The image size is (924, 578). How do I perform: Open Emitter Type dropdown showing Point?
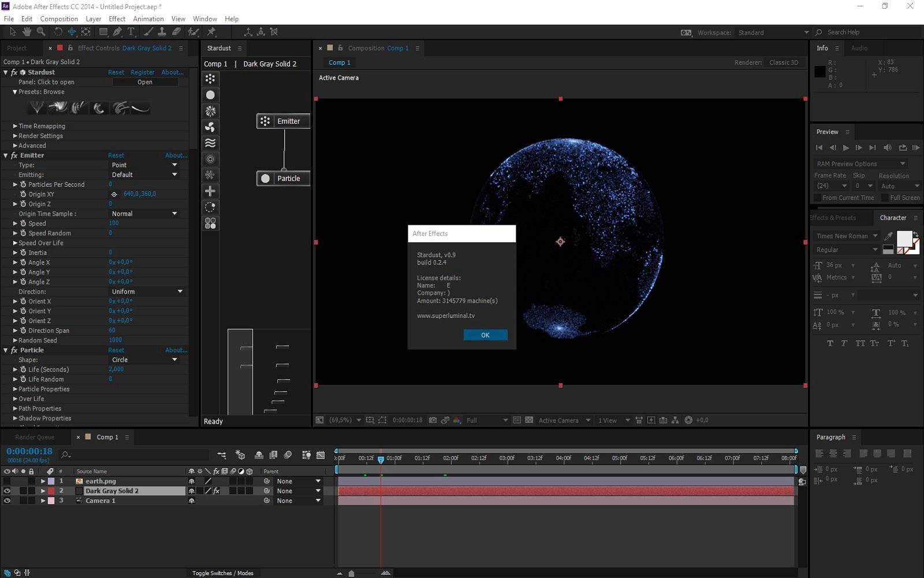point(144,165)
